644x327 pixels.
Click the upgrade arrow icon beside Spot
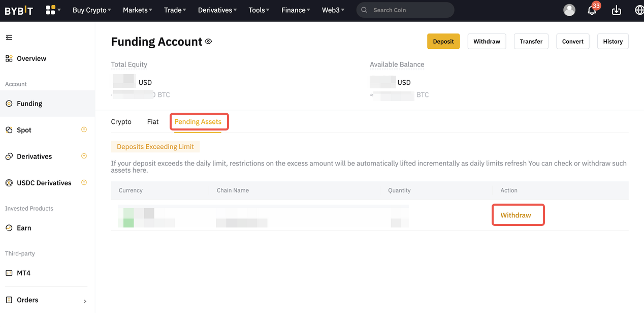pos(84,129)
